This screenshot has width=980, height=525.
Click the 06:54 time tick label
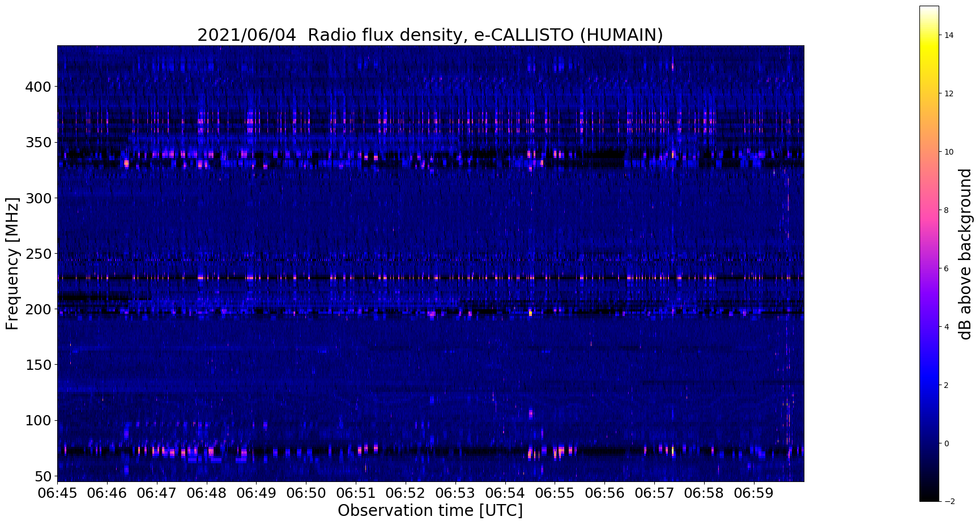pyautogui.click(x=505, y=493)
